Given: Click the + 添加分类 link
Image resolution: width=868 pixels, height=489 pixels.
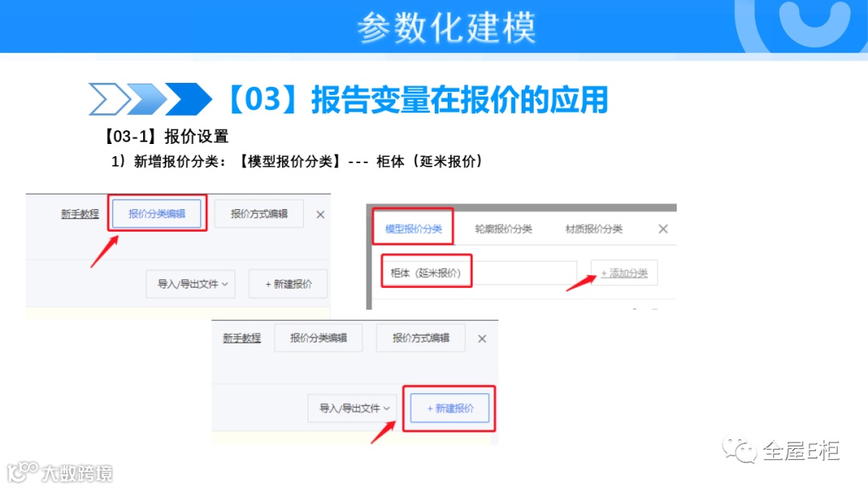Looking at the screenshot, I should click(x=624, y=273).
